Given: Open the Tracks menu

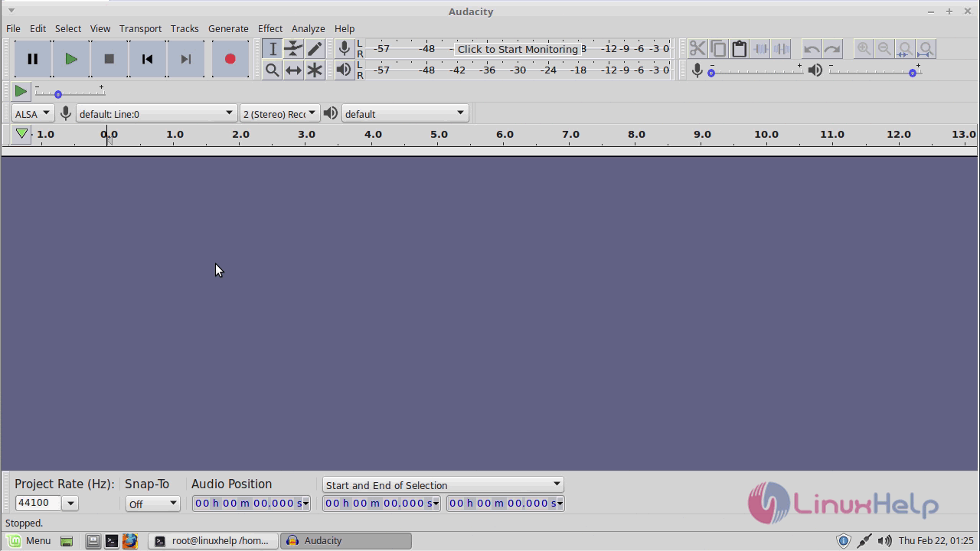Looking at the screenshot, I should [184, 28].
